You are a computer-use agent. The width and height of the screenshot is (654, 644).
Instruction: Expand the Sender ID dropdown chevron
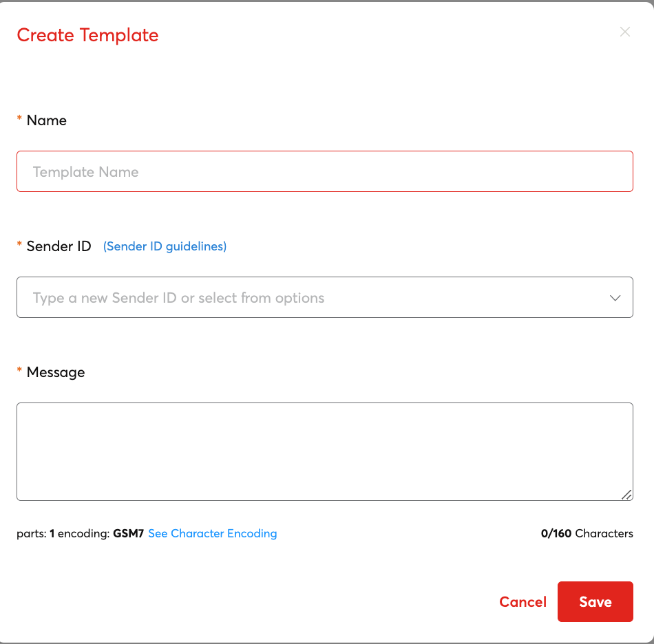tap(615, 298)
